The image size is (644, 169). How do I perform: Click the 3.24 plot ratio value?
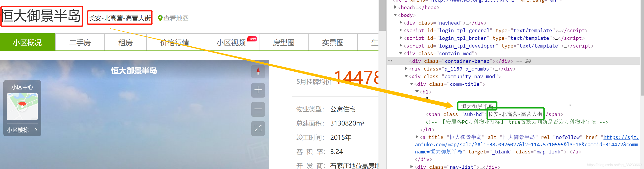pyautogui.click(x=337, y=152)
